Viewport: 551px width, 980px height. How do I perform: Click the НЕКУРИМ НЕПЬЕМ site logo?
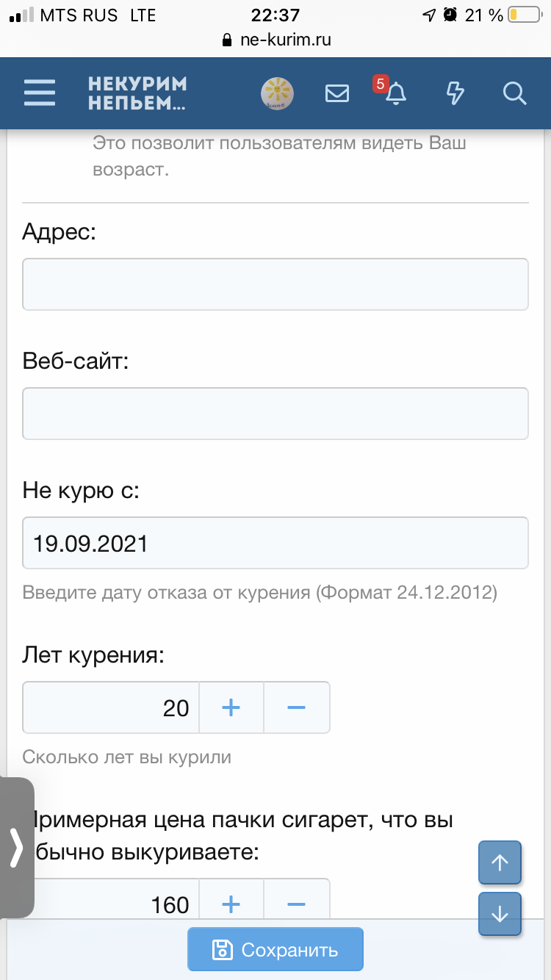pyautogui.click(x=136, y=93)
